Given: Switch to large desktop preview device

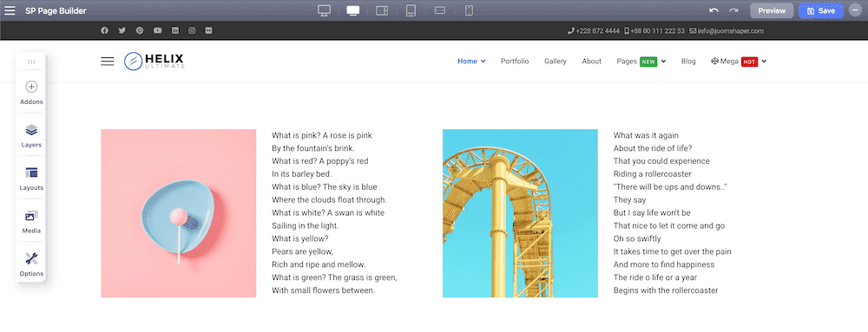Looking at the screenshot, I should tap(325, 10).
